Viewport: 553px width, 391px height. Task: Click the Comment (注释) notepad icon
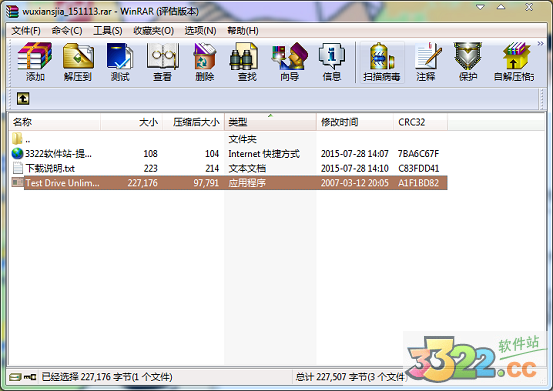(427, 56)
